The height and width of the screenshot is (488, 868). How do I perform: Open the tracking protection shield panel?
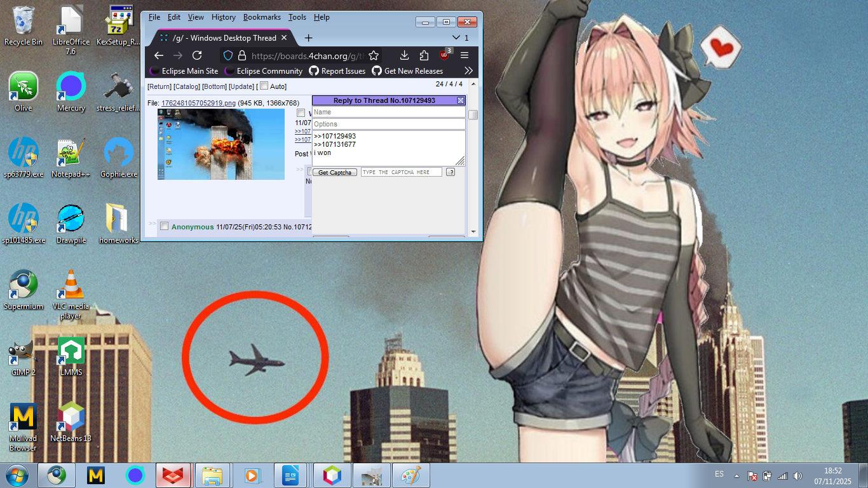click(228, 55)
